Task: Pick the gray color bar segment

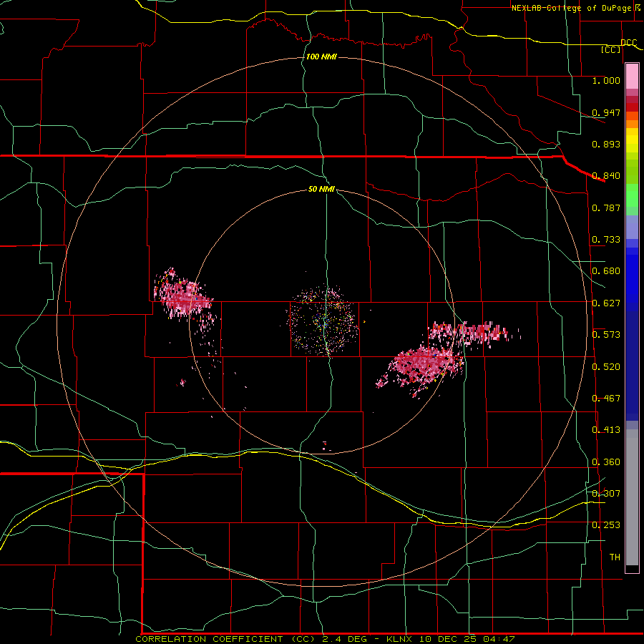Action: tap(632, 497)
